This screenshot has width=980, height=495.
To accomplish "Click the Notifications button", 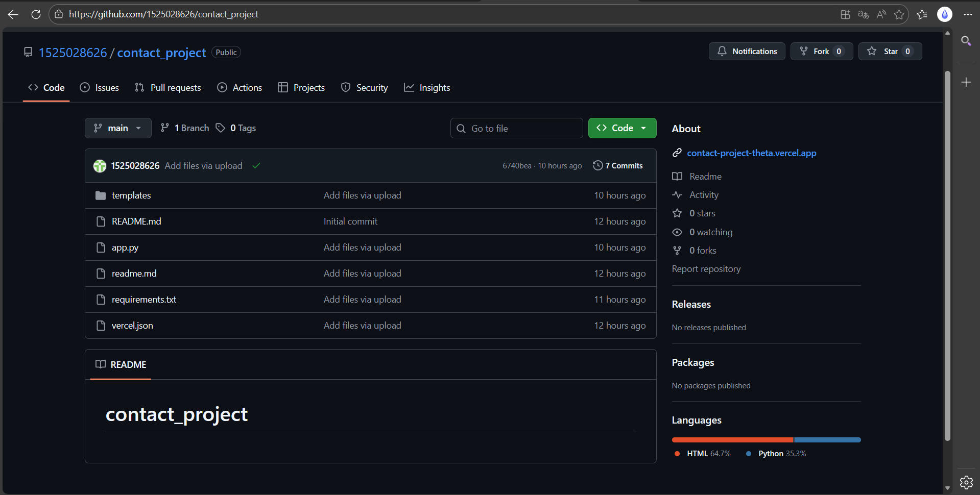I will click(x=747, y=52).
